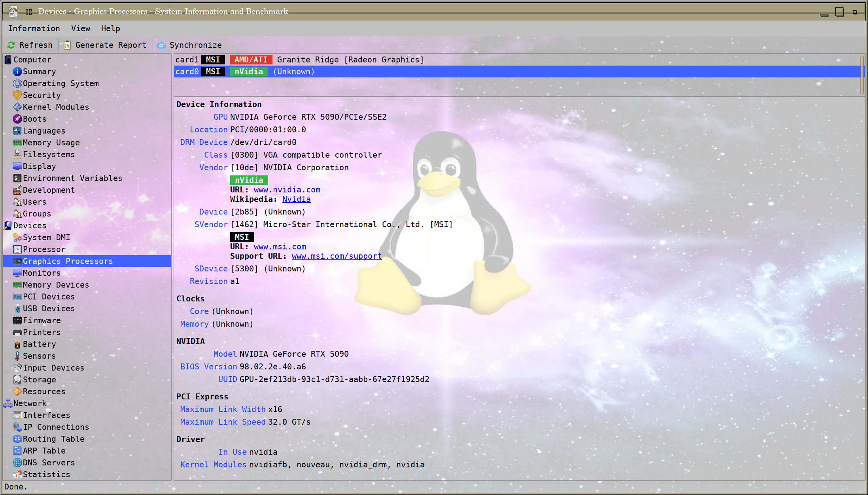Open the Help menu
Image resolution: width=868 pixels, height=495 pixels.
(x=110, y=28)
